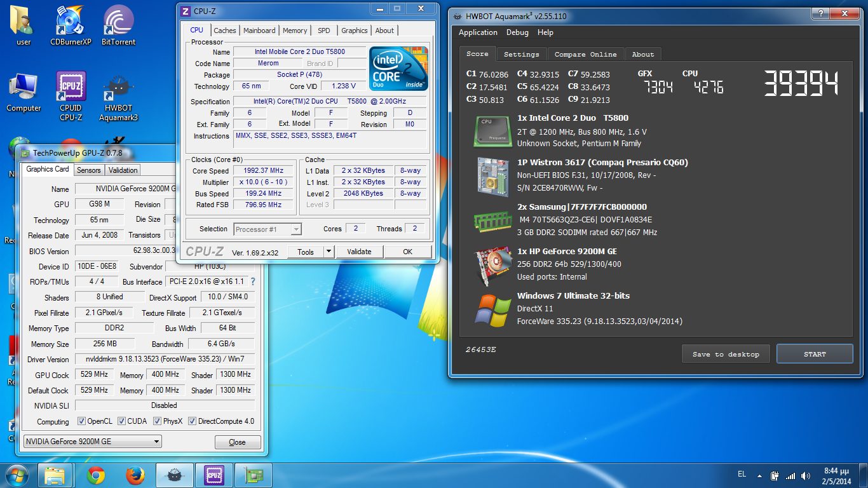
Task: Open Google Chrome from the taskbar
Action: [x=96, y=475]
